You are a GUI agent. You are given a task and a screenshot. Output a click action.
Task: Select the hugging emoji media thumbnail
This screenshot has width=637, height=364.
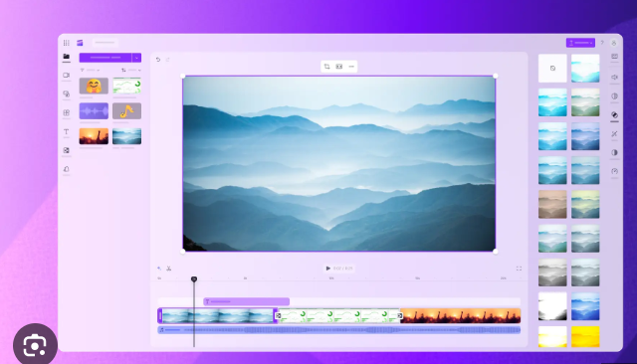point(94,87)
